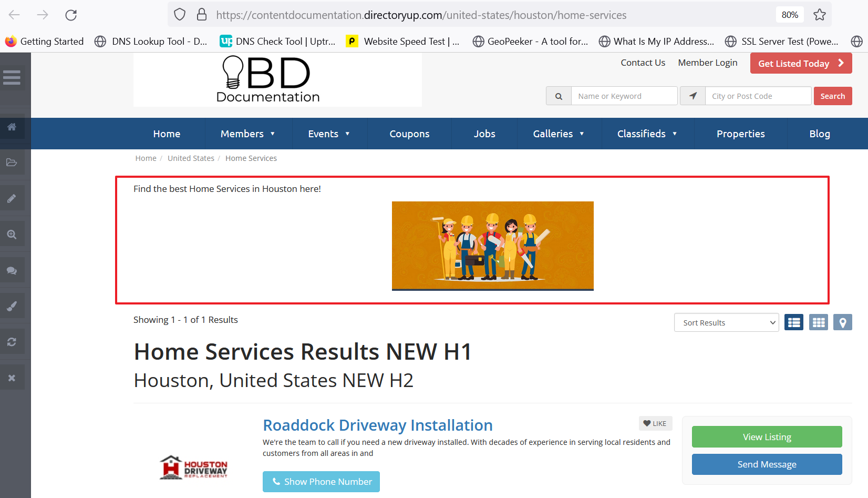Screen dimensions: 868x498
Task: Open the Getting Started bookmark
Action: pyautogui.click(x=44, y=41)
